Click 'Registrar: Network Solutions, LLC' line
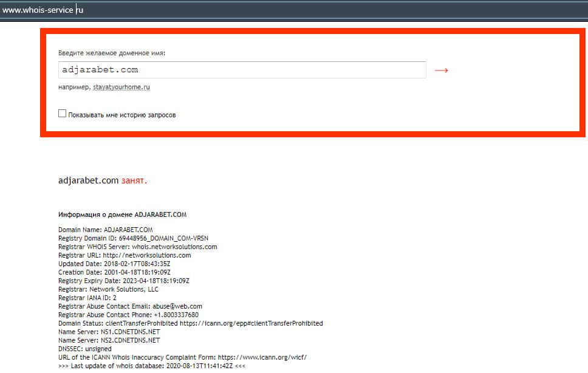 (x=108, y=289)
